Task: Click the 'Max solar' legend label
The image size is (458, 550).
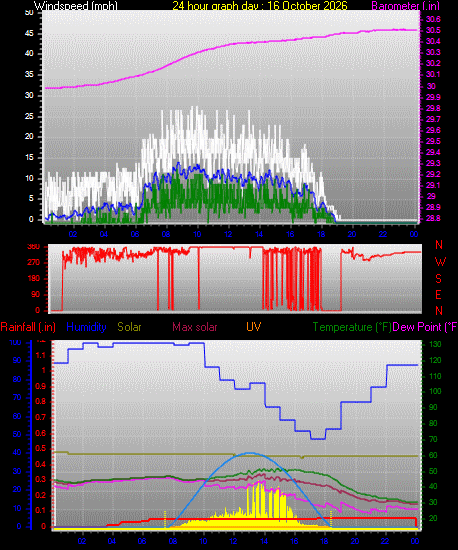Action: (195, 327)
